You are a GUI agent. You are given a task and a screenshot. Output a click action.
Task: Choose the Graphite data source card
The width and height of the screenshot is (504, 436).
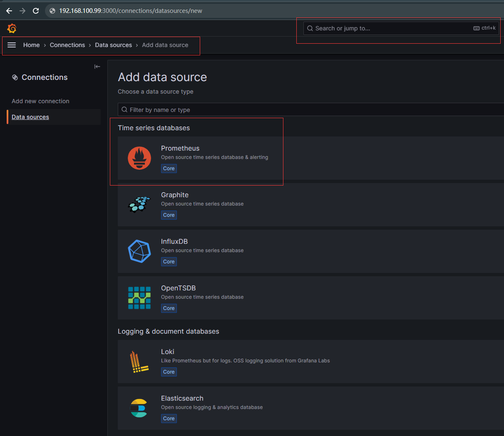310,205
